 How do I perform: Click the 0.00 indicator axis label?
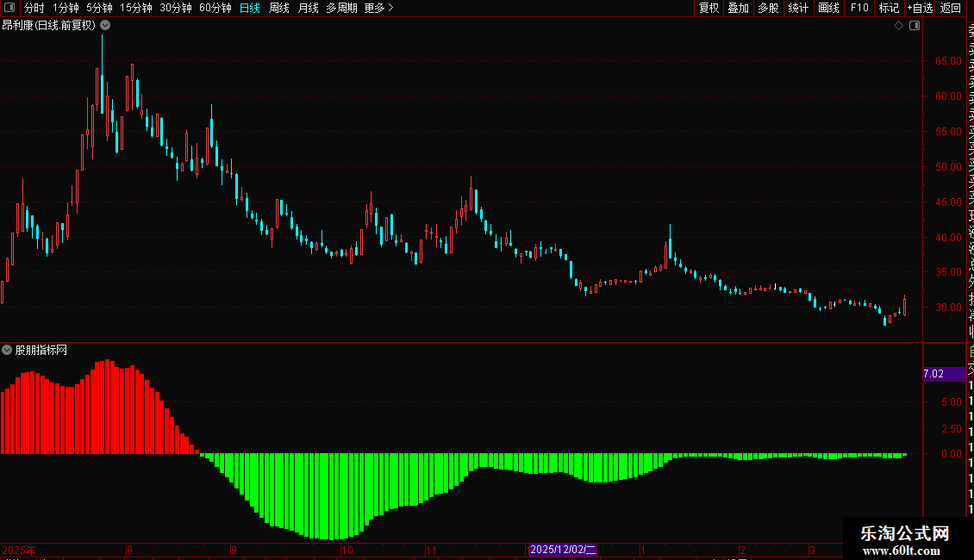tap(952, 454)
